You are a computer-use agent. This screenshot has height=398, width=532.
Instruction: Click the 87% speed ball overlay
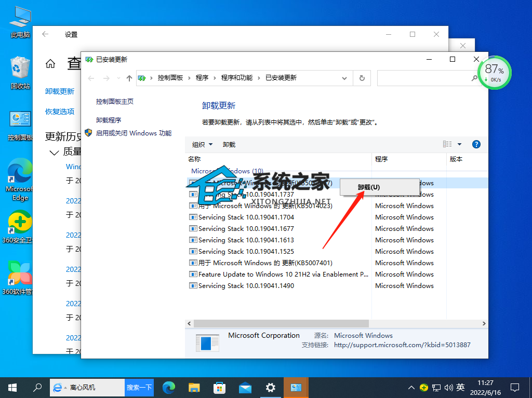point(494,73)
